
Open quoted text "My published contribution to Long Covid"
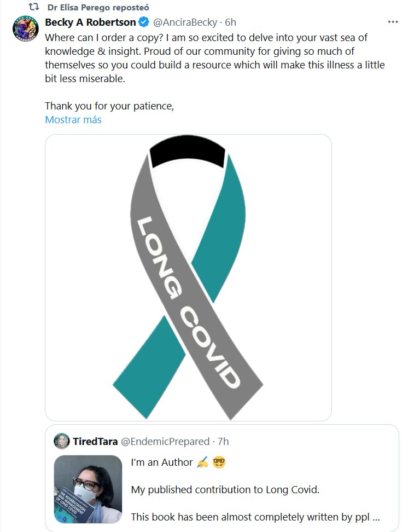225,490
